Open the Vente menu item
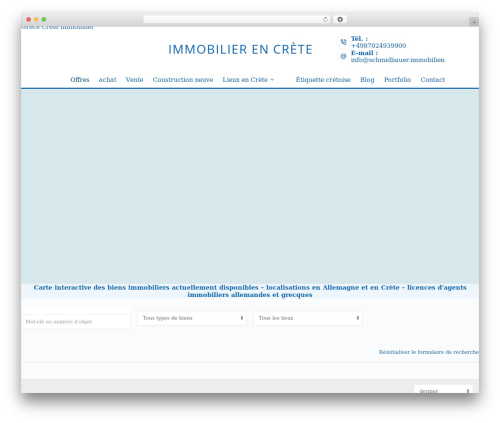The width and height of the screenshot is (500, 423). [x=134, y=80]
